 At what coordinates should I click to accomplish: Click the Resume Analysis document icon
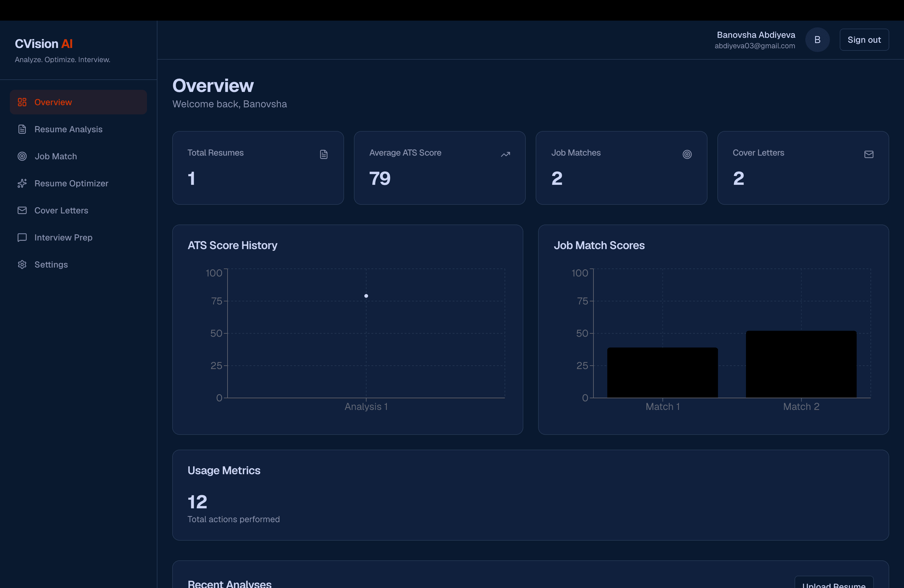[22, 129]
